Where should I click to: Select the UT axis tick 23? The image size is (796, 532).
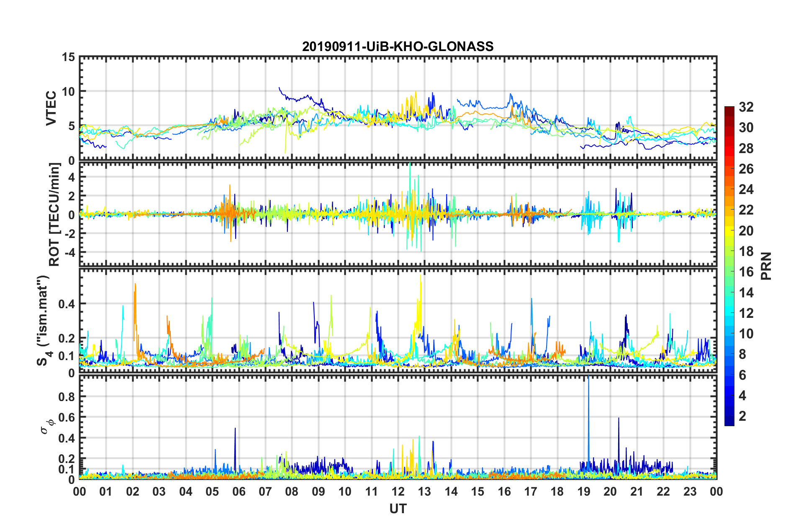[690, 491]
